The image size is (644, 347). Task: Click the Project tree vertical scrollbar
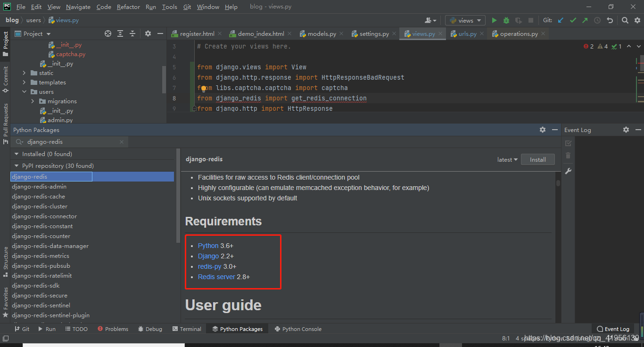(x=164, y=79)
